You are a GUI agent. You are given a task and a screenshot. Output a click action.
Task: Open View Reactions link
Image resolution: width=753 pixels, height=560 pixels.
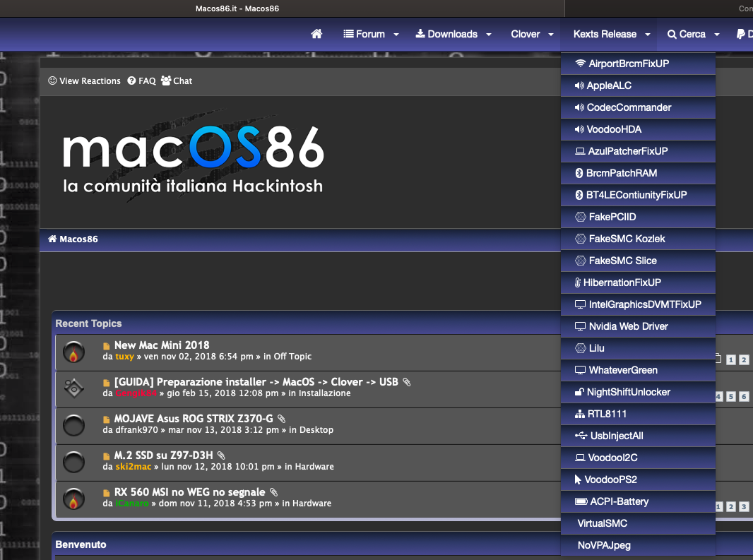click(x=84, y=81)
